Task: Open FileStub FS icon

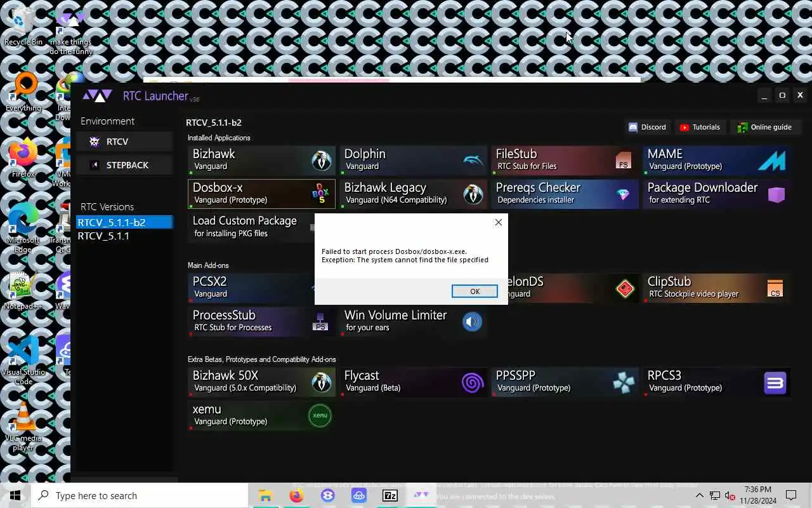Action: [624, 161]
